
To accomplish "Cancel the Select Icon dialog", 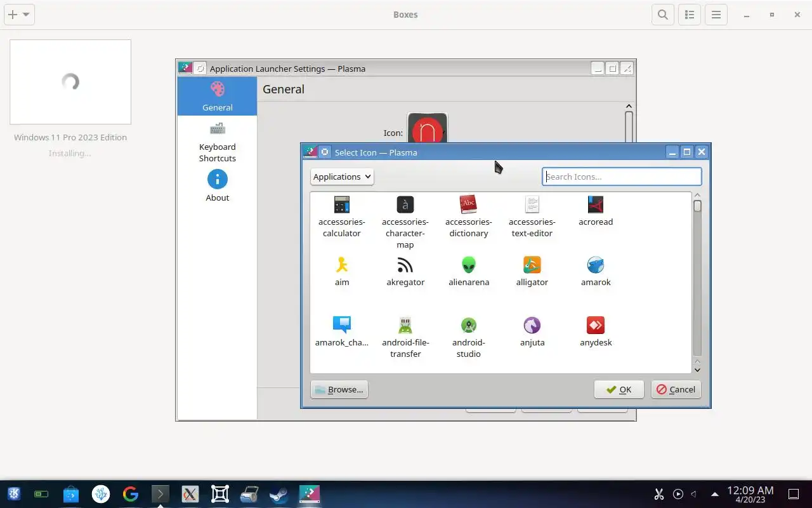I will click(x=676, y=389).
